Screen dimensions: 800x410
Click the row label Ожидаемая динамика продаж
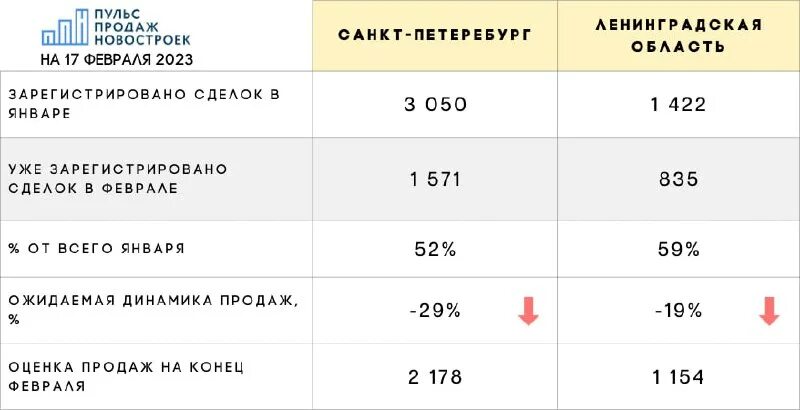pos(154,311)
